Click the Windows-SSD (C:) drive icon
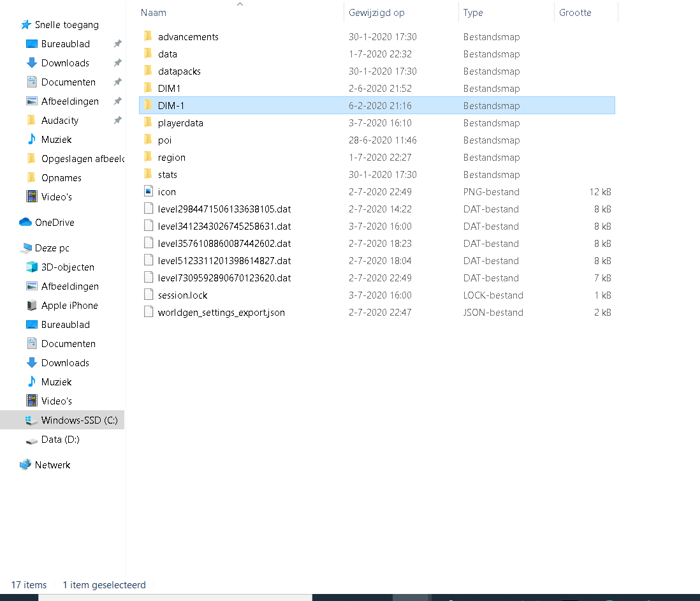 pos(31,420)
